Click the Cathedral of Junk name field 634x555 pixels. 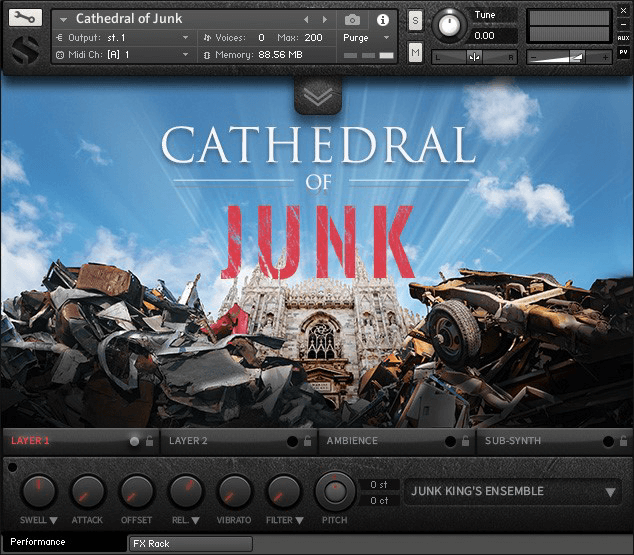pos(129,19)
